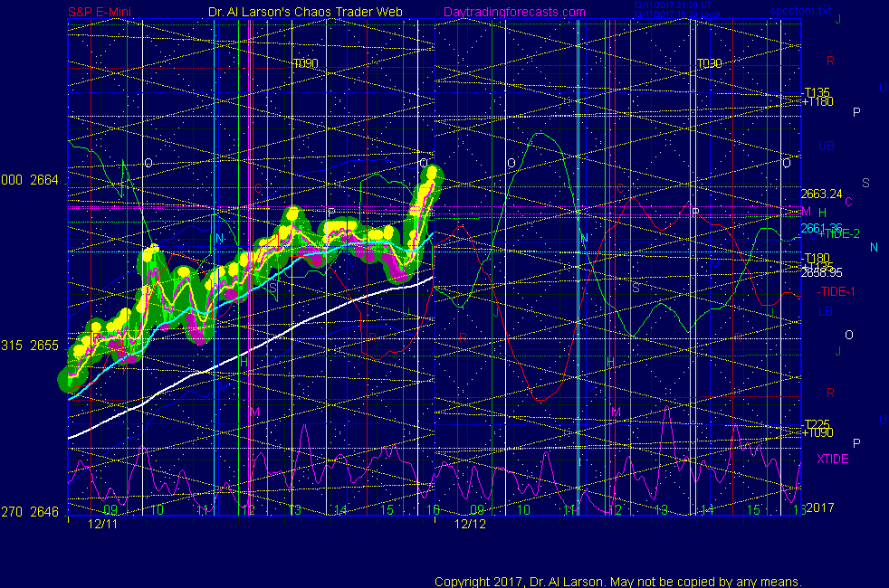Click the 'S&P E-Mini' chart title
The image size is (889, 588).
click(x=100, y=12)
